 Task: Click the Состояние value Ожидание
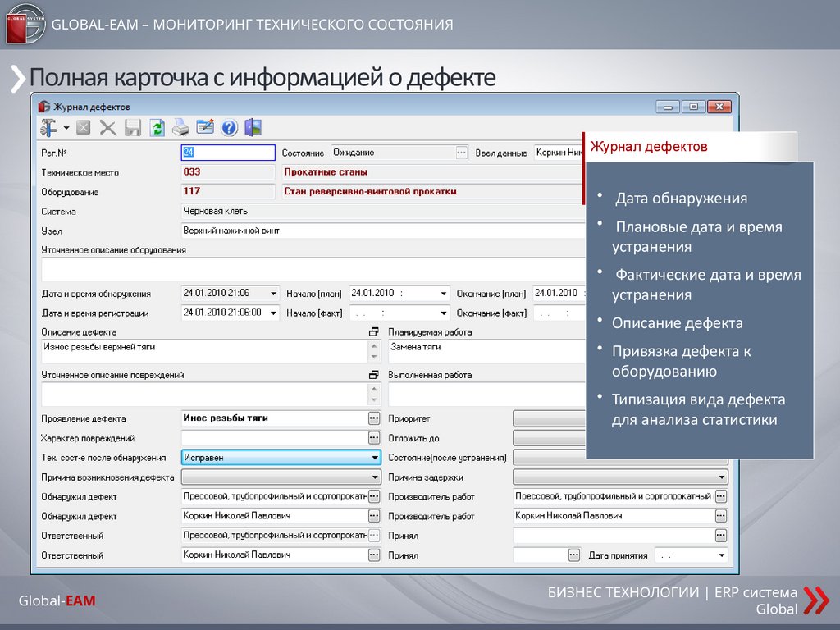pyautogui.click(x=393, y=153)
